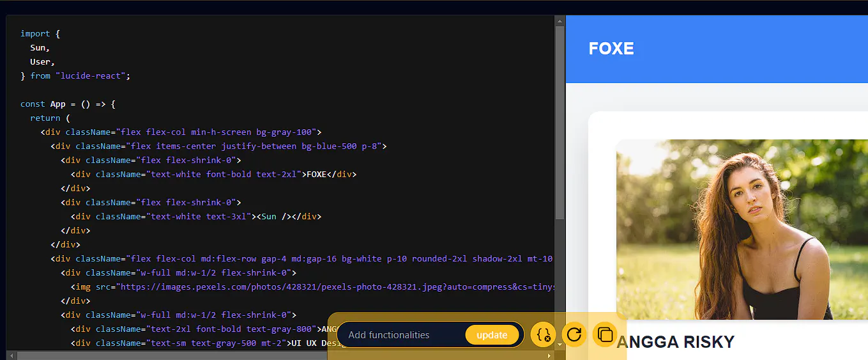Click the <Sun /> component tag in code

[x=277, y=216]
